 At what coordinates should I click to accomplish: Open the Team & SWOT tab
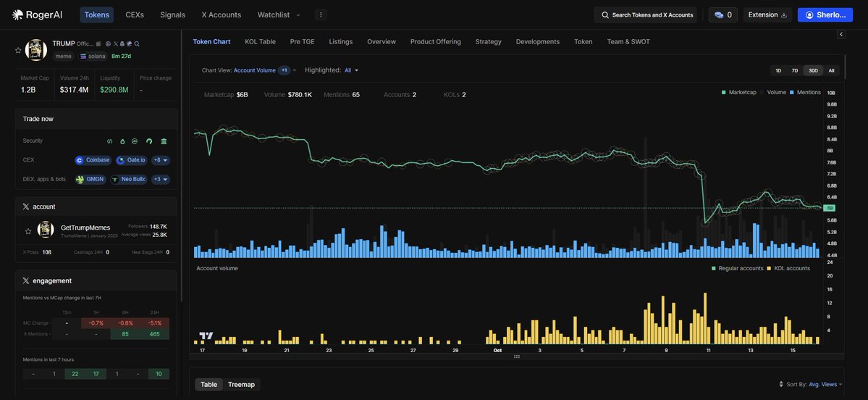point(628,41)
